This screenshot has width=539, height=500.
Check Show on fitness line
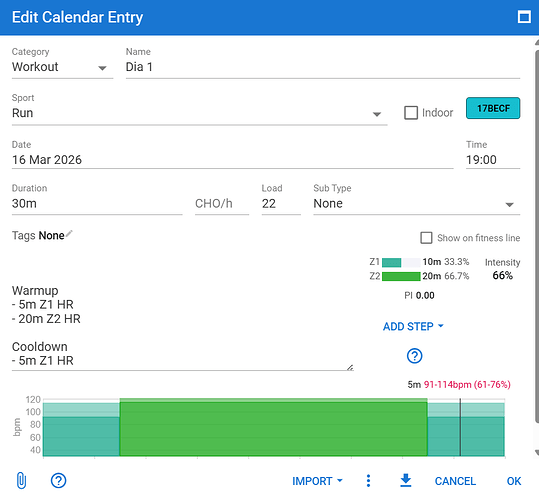coord(426,238)
